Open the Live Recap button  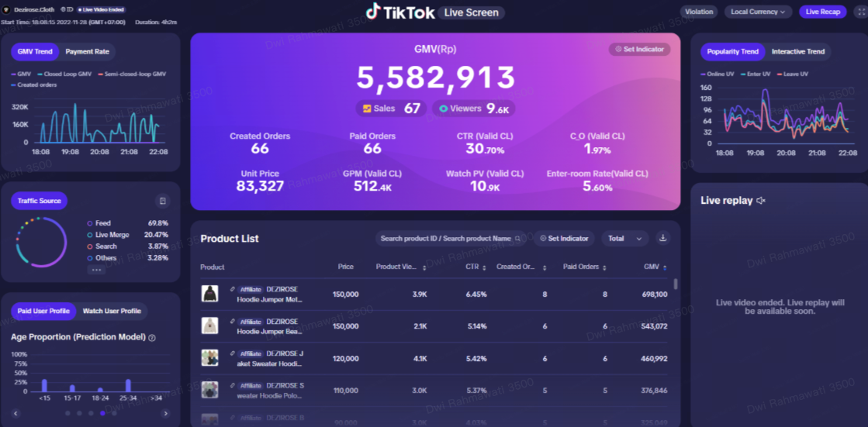coord(823,12)
